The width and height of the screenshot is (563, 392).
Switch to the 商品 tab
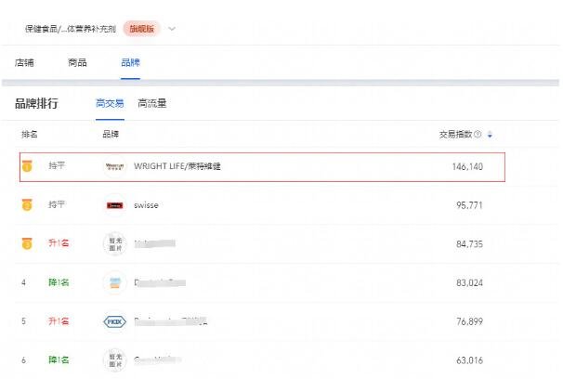77,62
